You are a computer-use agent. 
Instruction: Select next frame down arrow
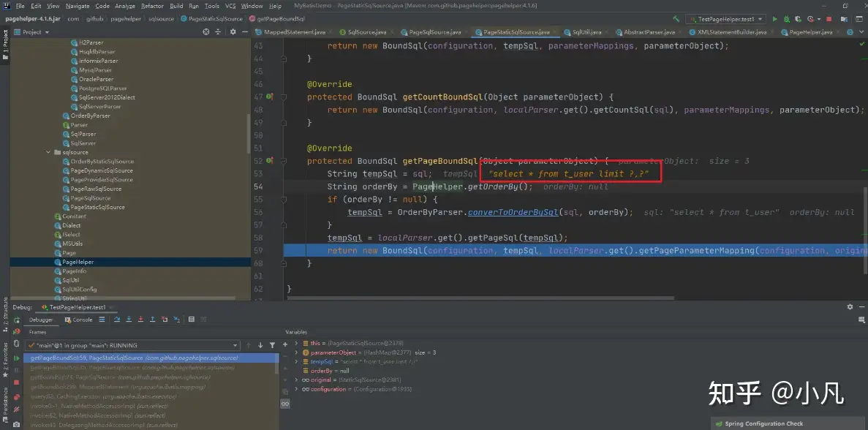[260, 345]
